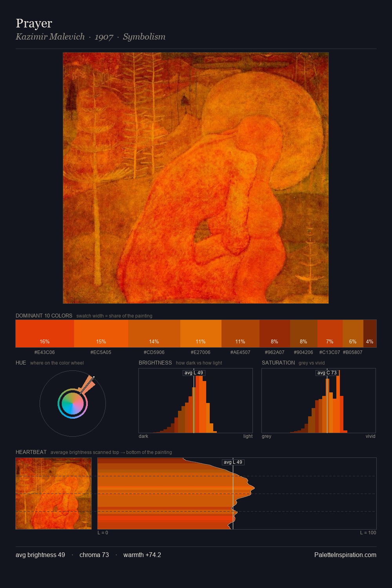Click the 'avg brightness 49' footer text
This screenshot has width=392, height=588.
[40, 555]
